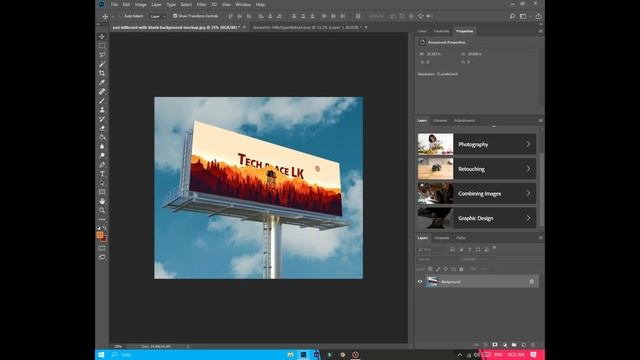Click the search magnifier icon in options bar
640x360 pixels.
[512, 16]
